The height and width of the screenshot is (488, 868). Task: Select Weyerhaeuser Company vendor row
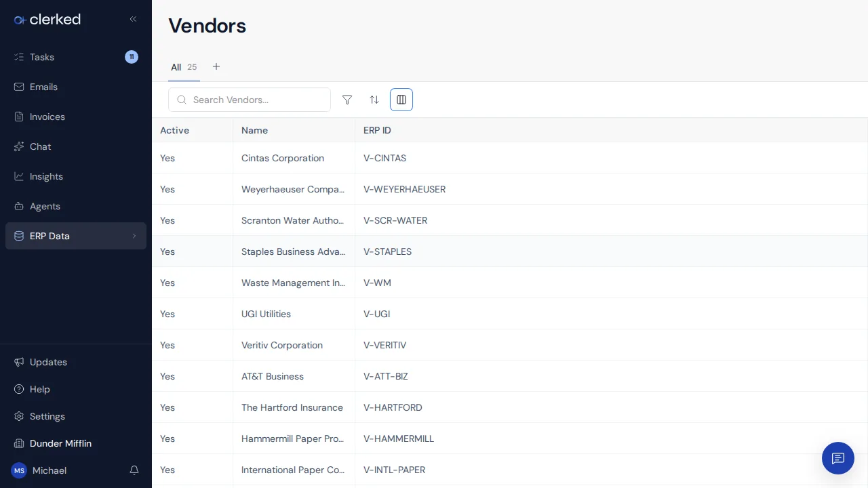[510, 189]
